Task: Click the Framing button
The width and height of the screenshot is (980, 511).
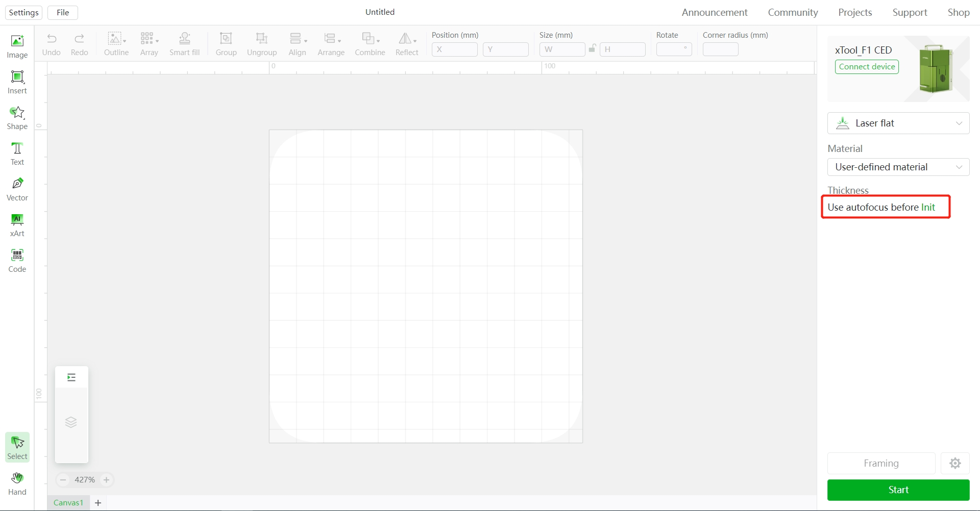Action: 881,463
